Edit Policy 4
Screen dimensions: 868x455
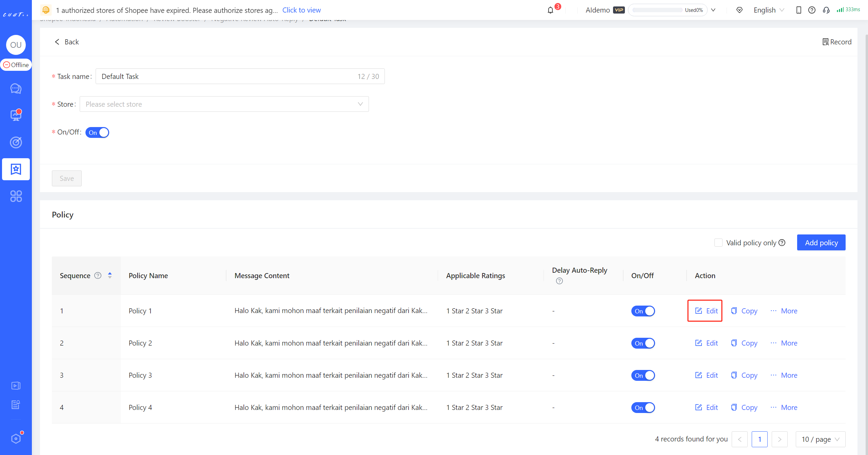pos(707,407)
